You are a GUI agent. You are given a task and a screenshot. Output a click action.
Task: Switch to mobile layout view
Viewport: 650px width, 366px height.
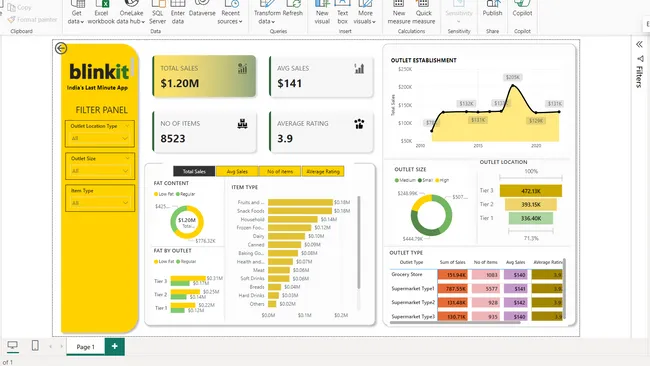(x=35, y=345)
